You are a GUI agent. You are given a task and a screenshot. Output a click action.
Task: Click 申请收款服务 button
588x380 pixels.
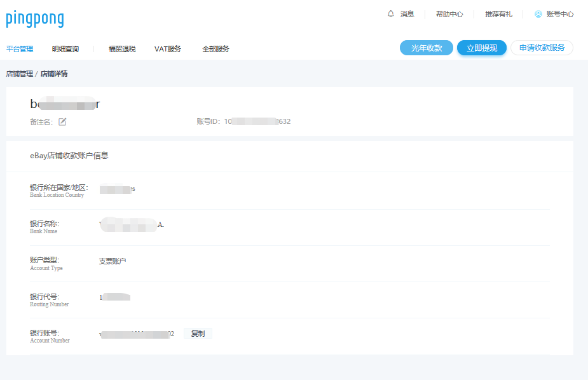(x=542, y=48)
